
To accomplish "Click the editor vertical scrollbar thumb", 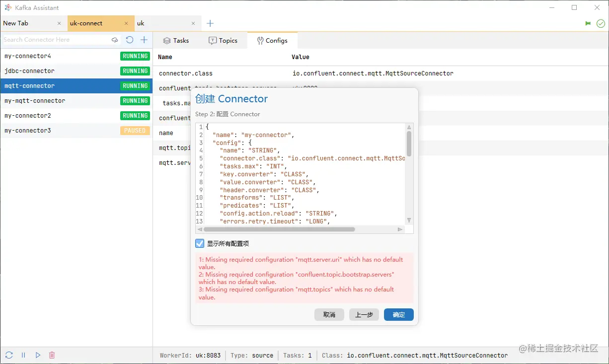I will pos(409,144).
